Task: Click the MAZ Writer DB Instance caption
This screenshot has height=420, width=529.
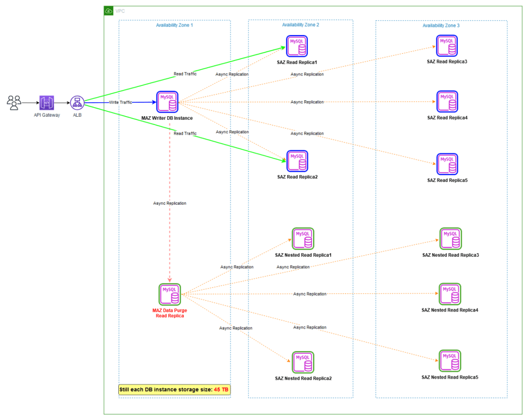Action: coord(167,118)
